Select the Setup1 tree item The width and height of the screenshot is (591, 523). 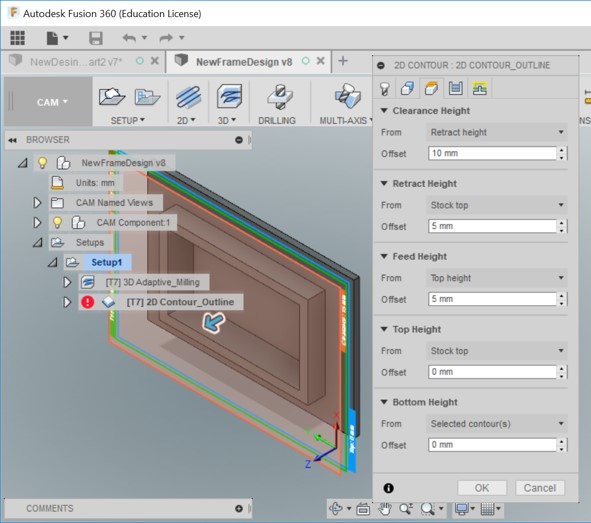coord(107,262)
